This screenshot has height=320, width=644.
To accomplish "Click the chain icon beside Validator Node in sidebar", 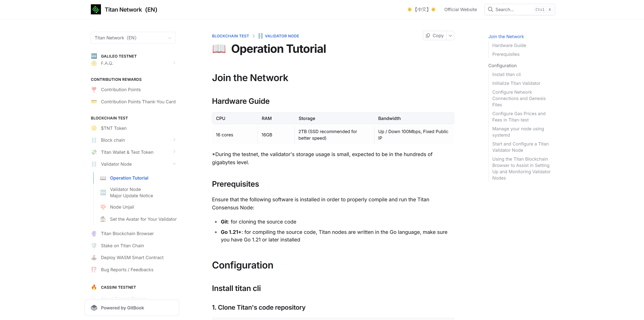I will point(94,164).
